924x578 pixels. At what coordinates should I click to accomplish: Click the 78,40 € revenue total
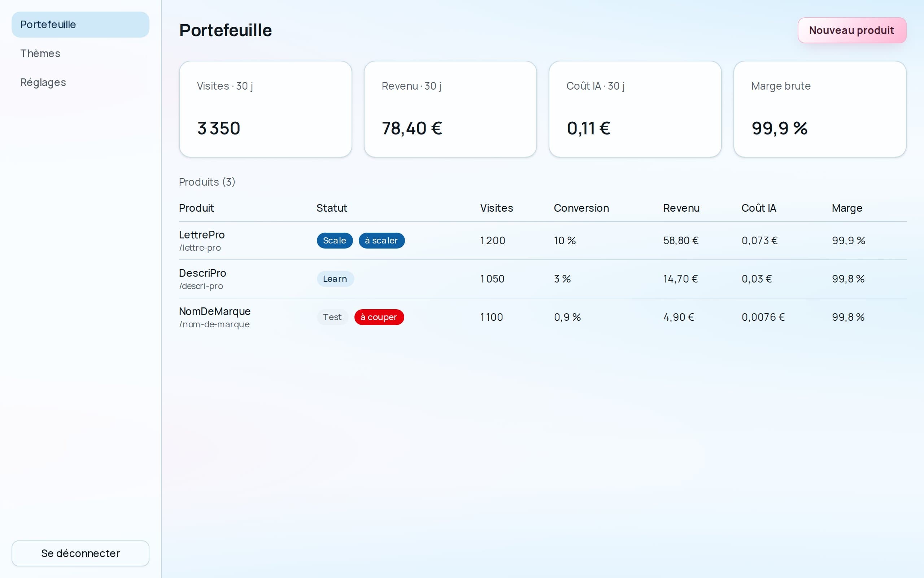tap(411, 128)
